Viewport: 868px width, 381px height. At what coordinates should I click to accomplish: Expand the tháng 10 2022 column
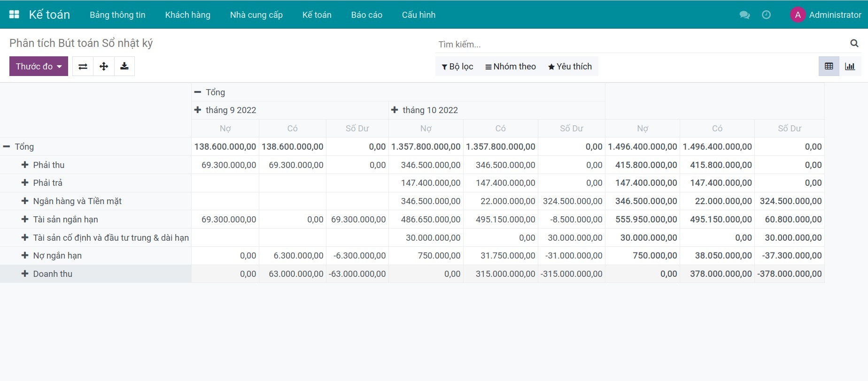click(x=425, y=110)
